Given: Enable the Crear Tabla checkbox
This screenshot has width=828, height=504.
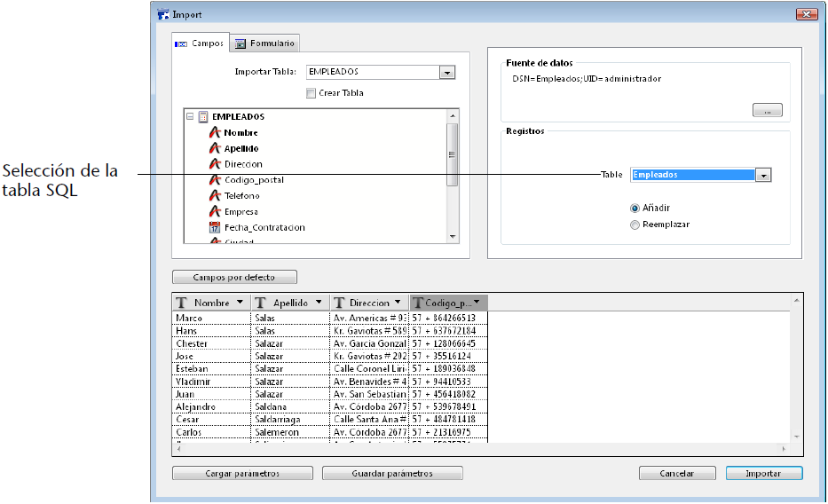Looking at the screenshot, I should click(311, 93).
